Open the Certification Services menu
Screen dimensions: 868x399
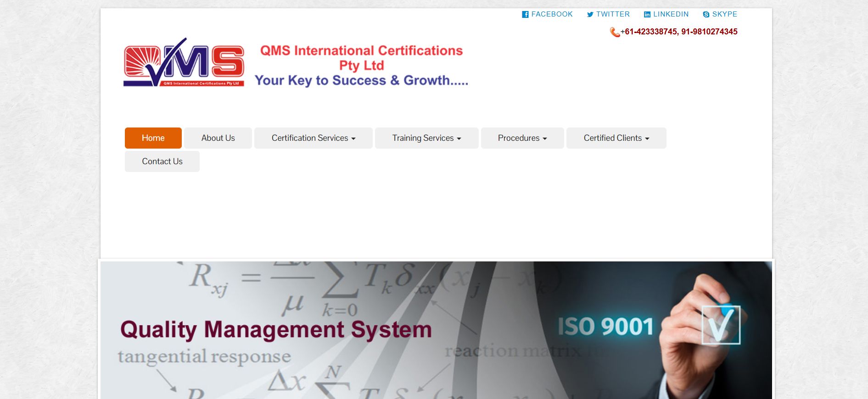pyautogui.click(x=314, y=138)
